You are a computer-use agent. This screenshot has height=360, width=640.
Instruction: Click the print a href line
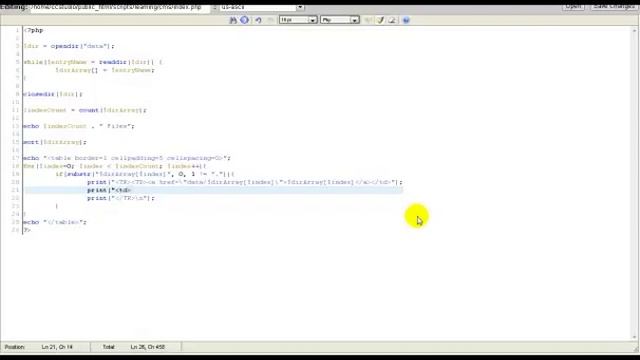(244, 182)
